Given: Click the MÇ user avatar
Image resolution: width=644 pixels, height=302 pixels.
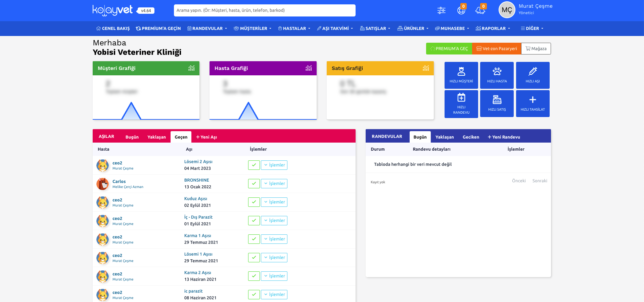Looking at the screenshot, I should pyautogui.click(x=507, y=10).
